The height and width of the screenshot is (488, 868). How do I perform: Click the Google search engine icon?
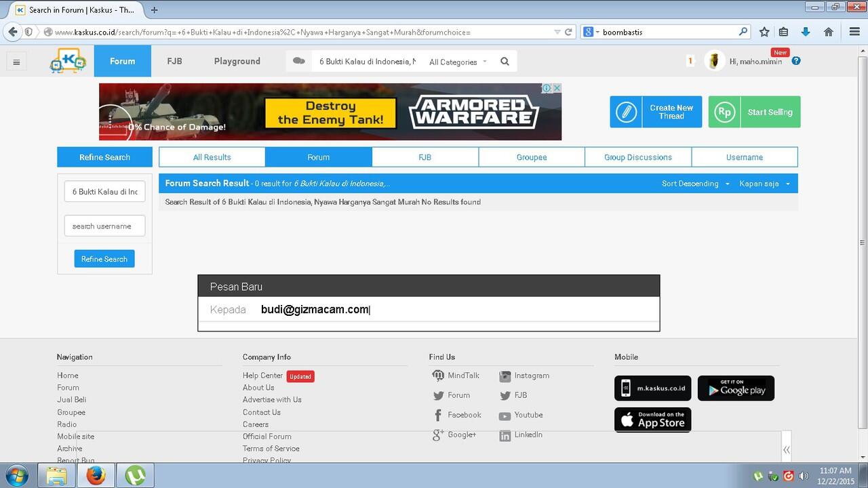[589, 32]
